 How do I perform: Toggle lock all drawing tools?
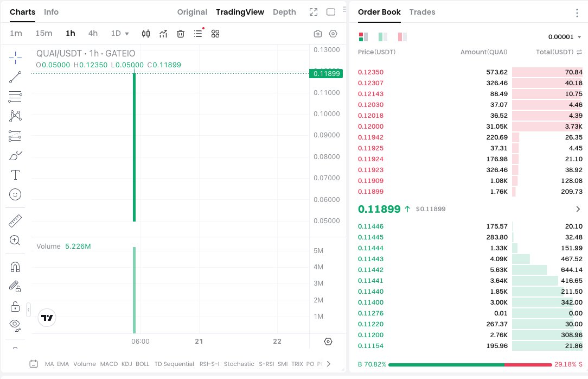click(x=15, y=307)
